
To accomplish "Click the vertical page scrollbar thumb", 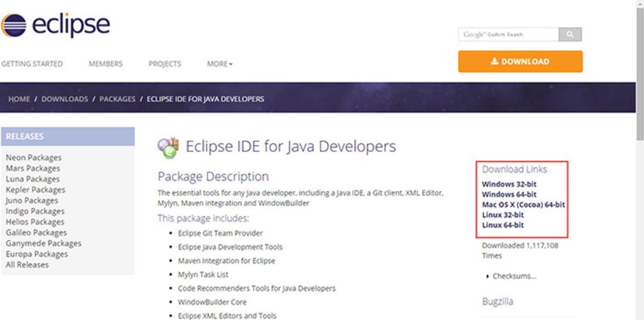I will tap(640, 74).
